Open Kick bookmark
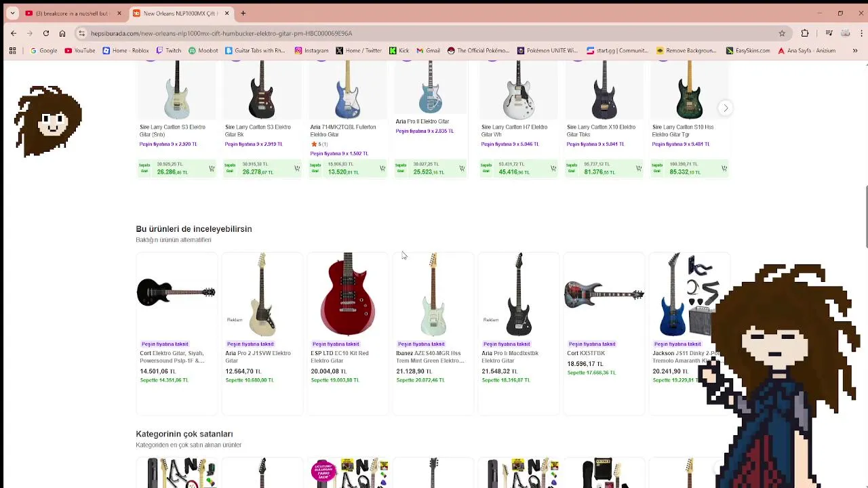Image resolution: width=868 pixels, height=488 pixels. click(x=399, y=50)
